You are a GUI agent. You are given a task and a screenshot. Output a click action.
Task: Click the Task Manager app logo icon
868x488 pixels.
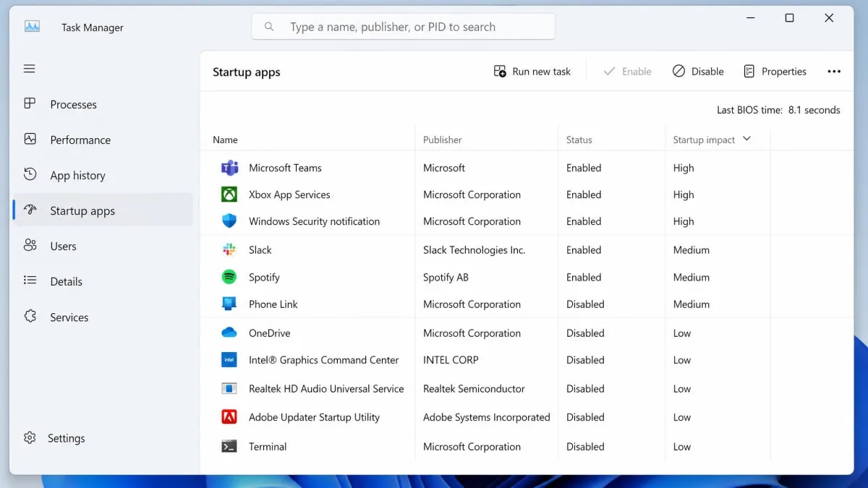point(32,27)
